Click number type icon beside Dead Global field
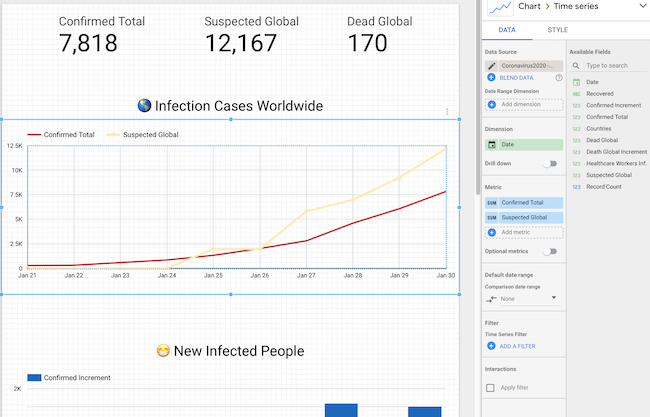The image size is (650, 417). click(576, 141)
